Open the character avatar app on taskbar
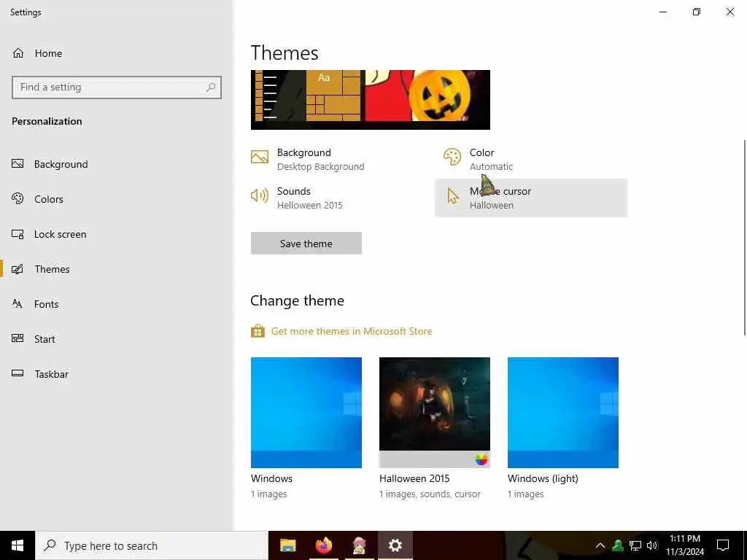The height and width of the screenshot is (560, 747). [359, 545]
